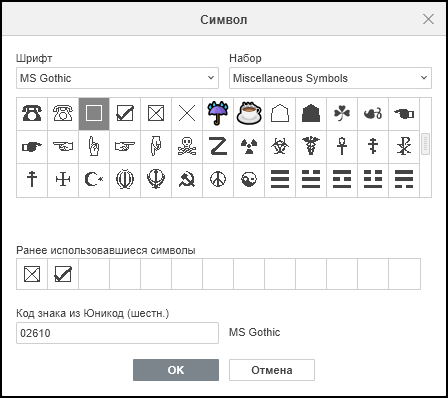This screenshot has width=448, height=398.
Task: Select trigram with two broken upper lines
Action: coord(373,180)
